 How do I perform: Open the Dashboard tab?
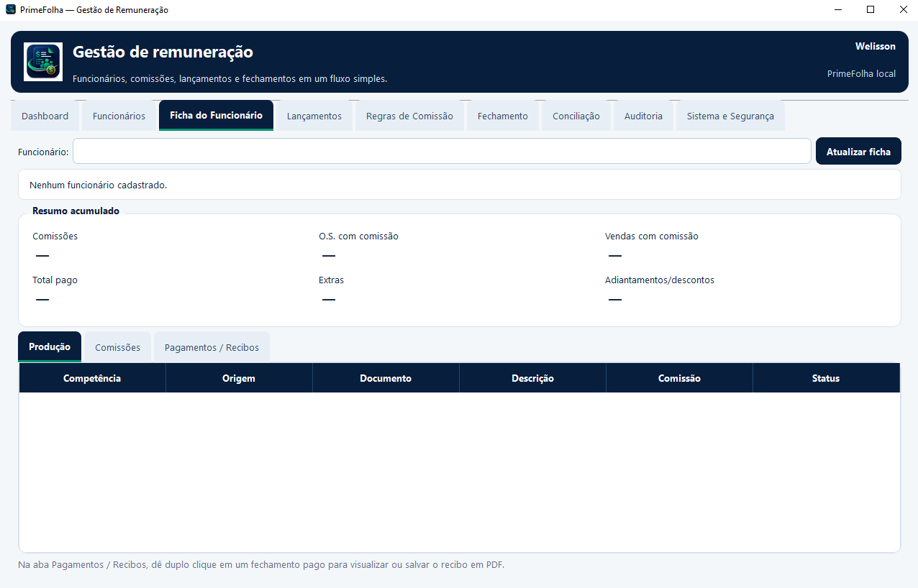pyautogui.click(x=45, y=116)
